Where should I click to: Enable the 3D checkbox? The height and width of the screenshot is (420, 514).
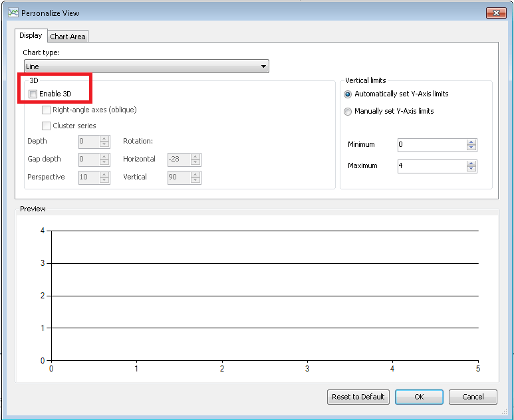click(33, 94)
